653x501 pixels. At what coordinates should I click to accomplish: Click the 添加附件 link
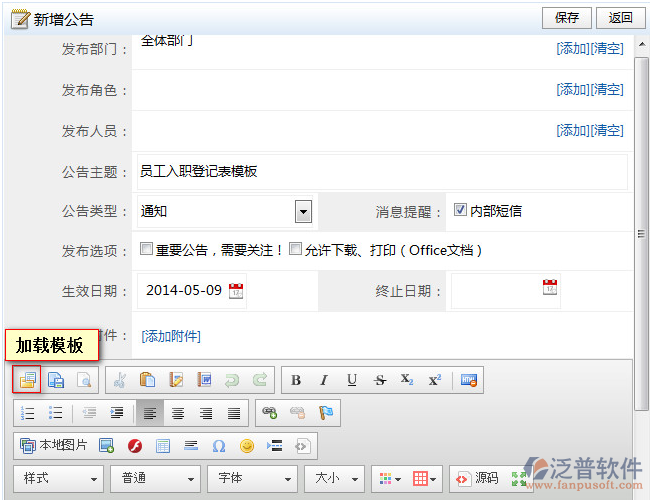[x=171, y=336]
